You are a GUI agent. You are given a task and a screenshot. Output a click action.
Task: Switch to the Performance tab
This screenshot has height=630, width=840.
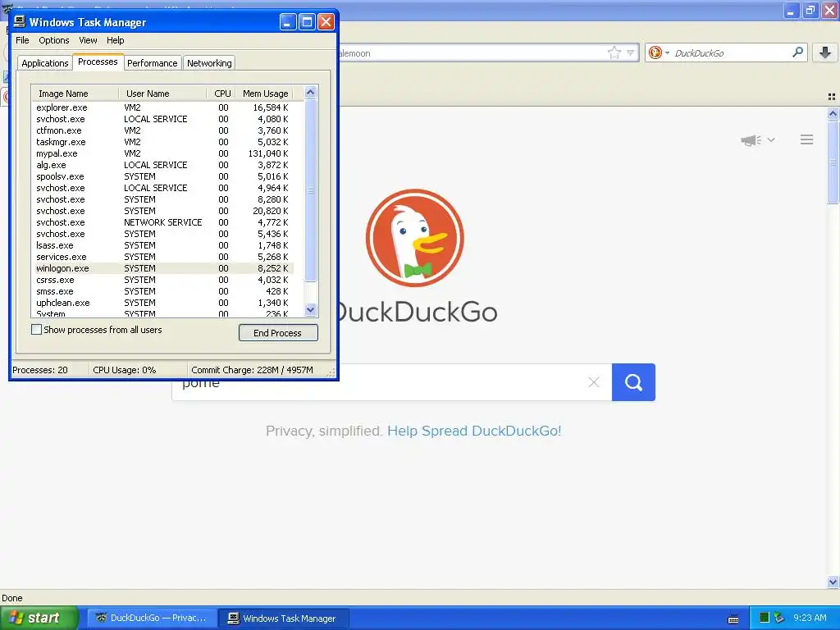152,63
